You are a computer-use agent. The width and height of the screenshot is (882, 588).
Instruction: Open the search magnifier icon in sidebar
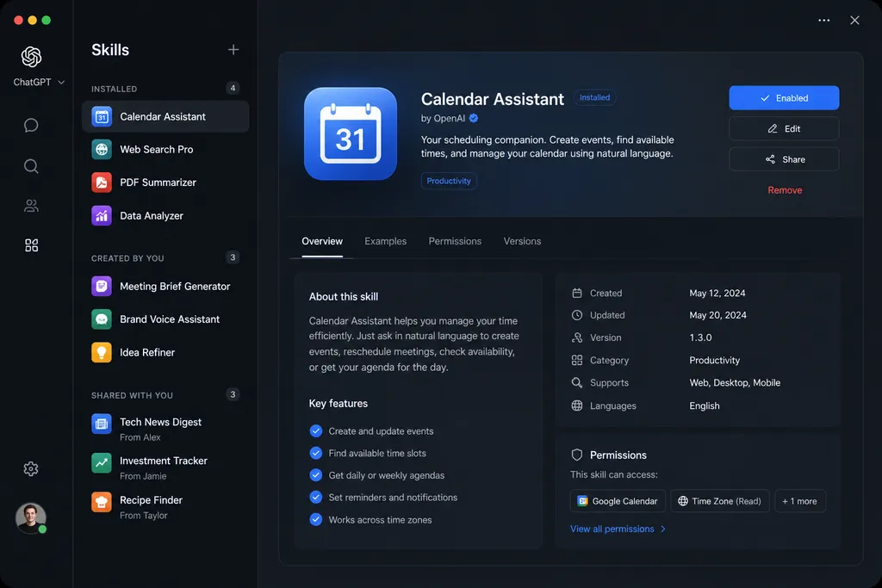(x=31, y=166)
